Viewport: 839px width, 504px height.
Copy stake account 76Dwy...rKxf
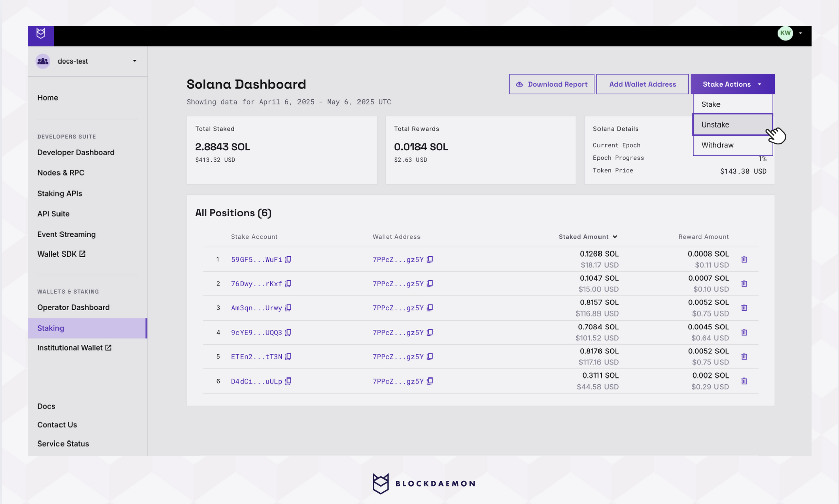coord(288,284)
